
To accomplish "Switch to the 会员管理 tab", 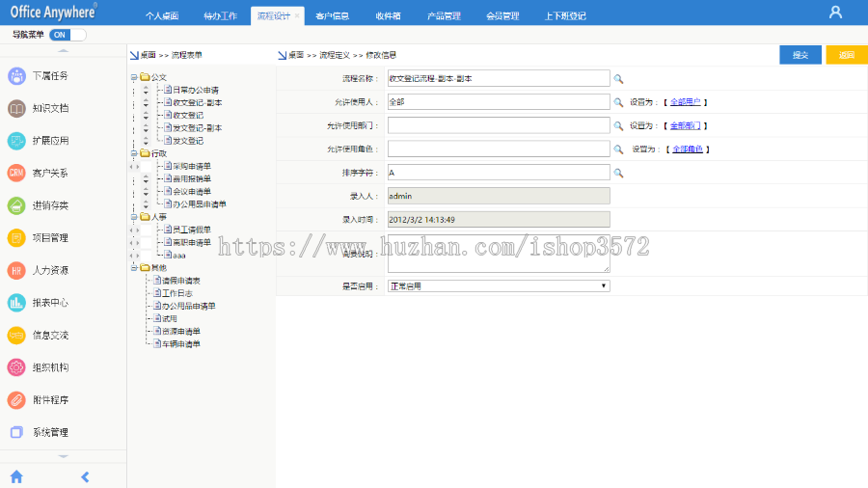I will [x=502, y=16].
